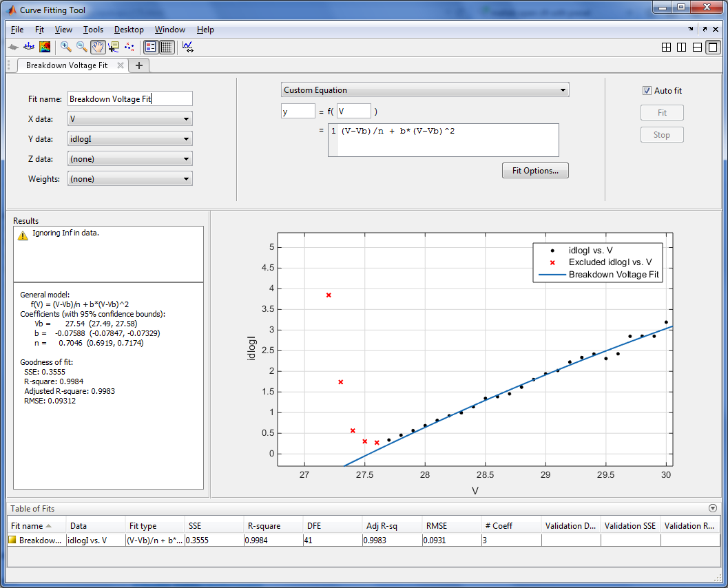Open the Tools menu
Image resolution: width=728 pixels, height=588 pixels.
click(x=93, y=30)
